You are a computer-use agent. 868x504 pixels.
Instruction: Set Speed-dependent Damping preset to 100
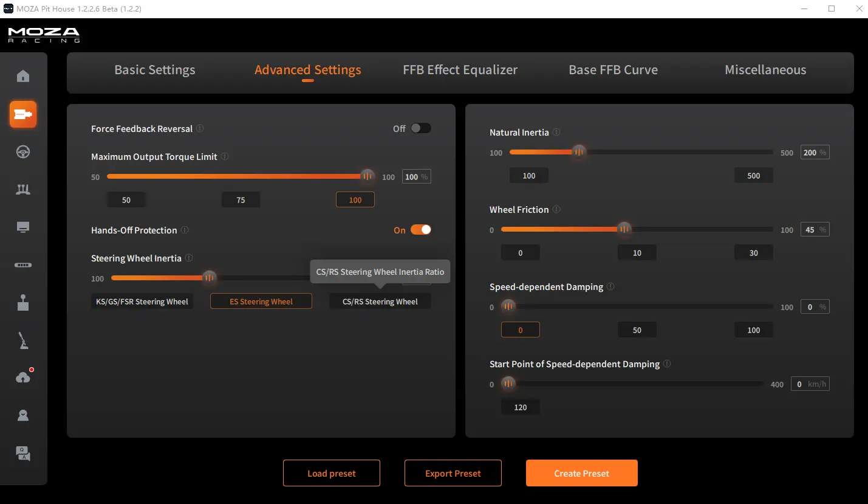click(754, 330)
